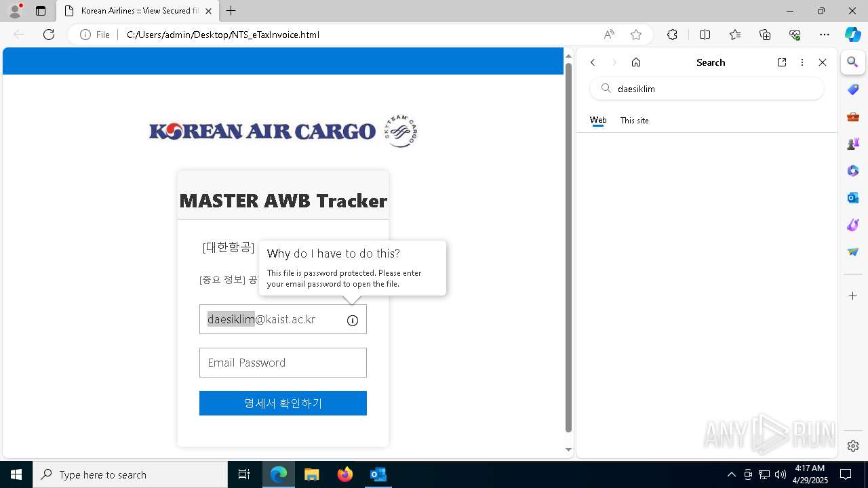Open Outlook from the taskbar
868x488 pixels.
tap(378, 474)
